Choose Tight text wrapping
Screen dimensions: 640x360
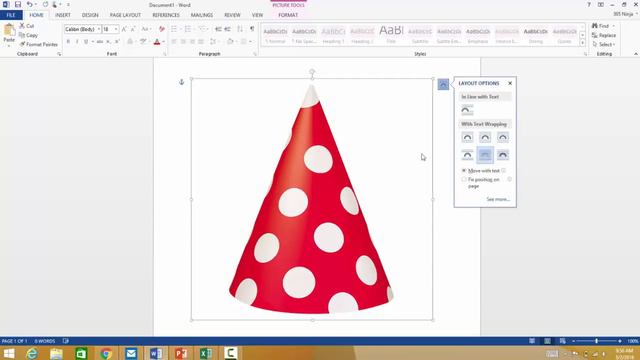coord(485,137)
